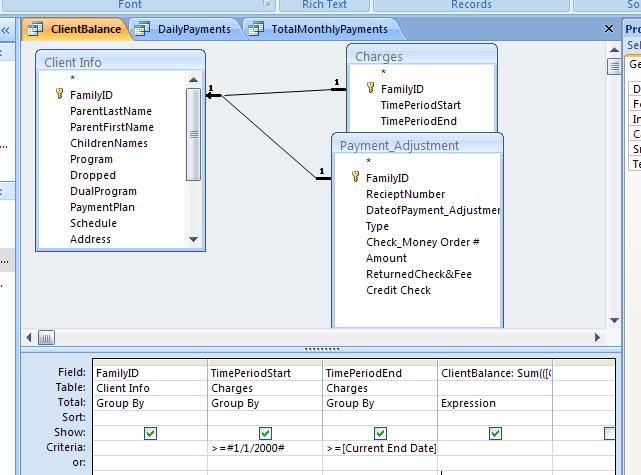Click the DailyPayments tab query icon

[142, 29]
